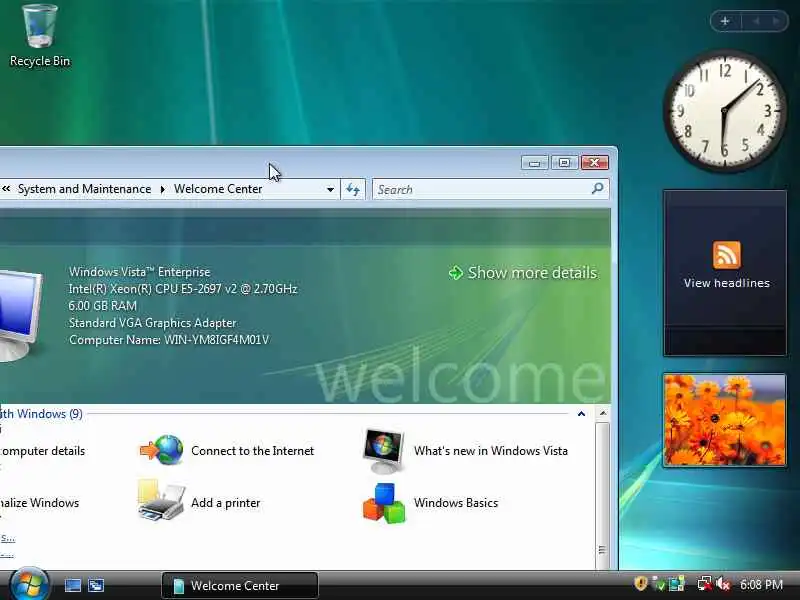
Task: Maximize the Welcome Center window
Action: pyautogui.click(x=564, y=163)
